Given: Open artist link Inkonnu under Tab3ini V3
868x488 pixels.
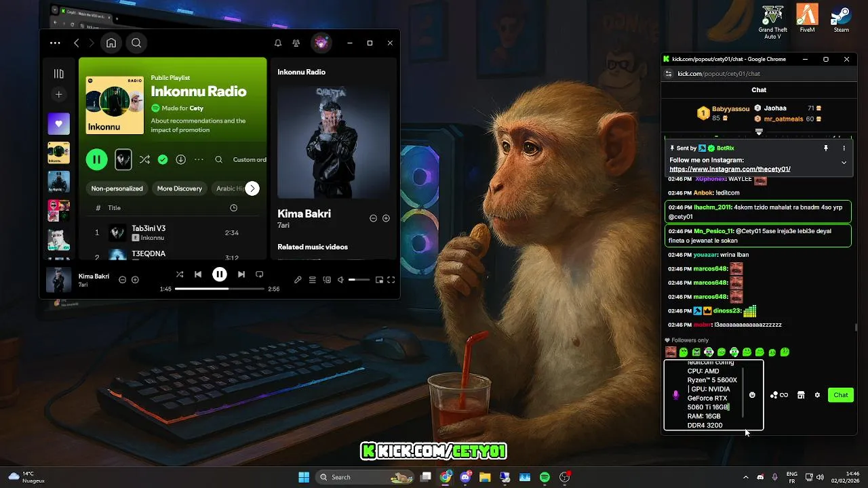Looking at the screenshot, I should [153, 238].
